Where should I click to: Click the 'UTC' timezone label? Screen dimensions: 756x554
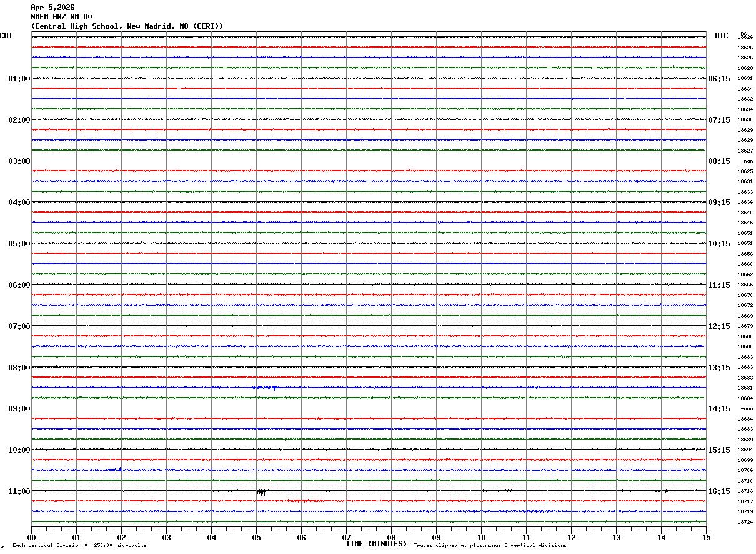coord(722,36)
